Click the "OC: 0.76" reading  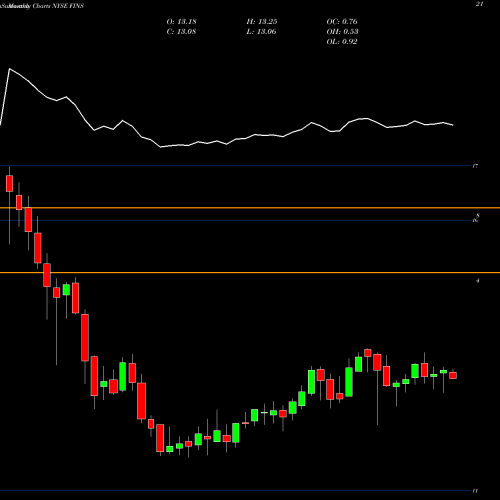pyautogui.click(x=342, y=22)
